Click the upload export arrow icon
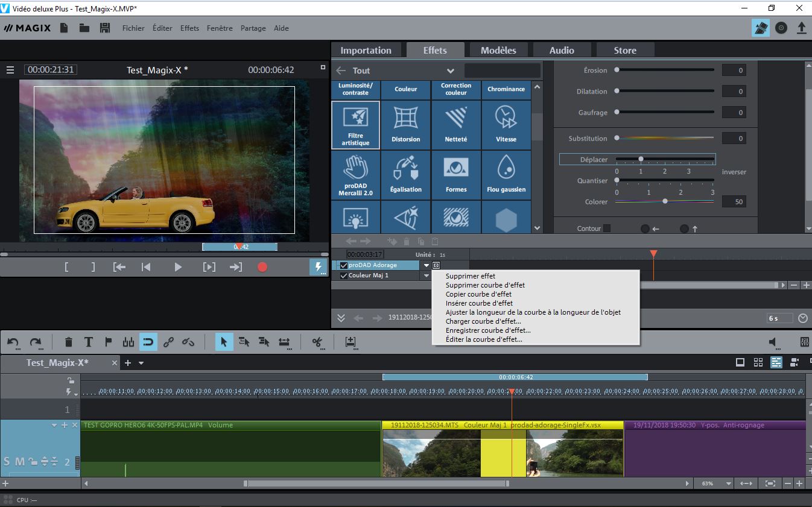The width and height of the screenshot is (812, 507). [x=802, y=28]
